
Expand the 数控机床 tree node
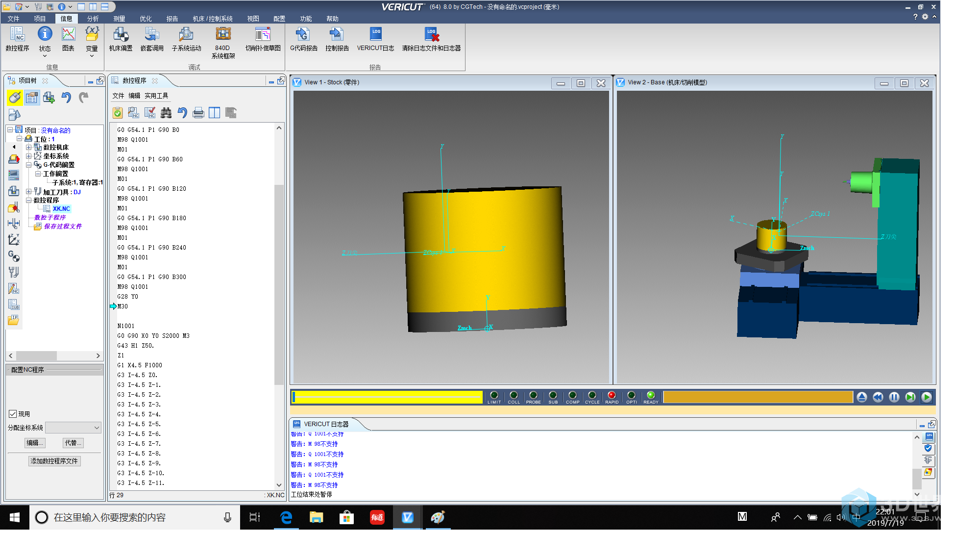pyautogui.click(x=28, y=147)
